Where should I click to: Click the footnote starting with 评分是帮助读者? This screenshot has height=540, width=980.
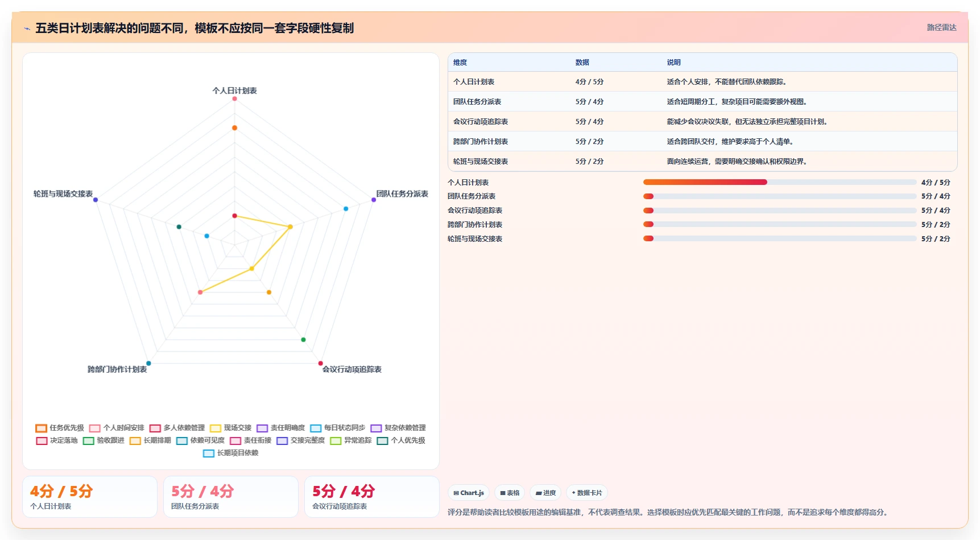[668, 512]
